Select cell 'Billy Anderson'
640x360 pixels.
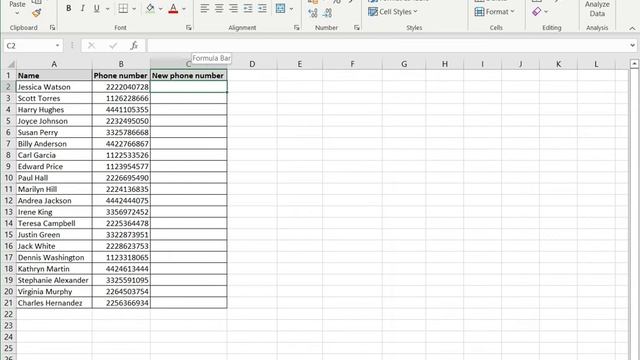[54, 144]
